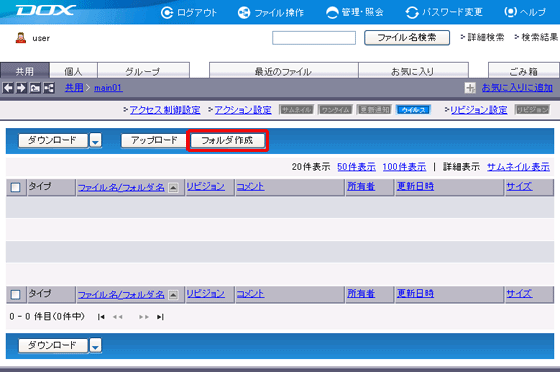Show 100 items with 100件表示

[x=404, y=167]
